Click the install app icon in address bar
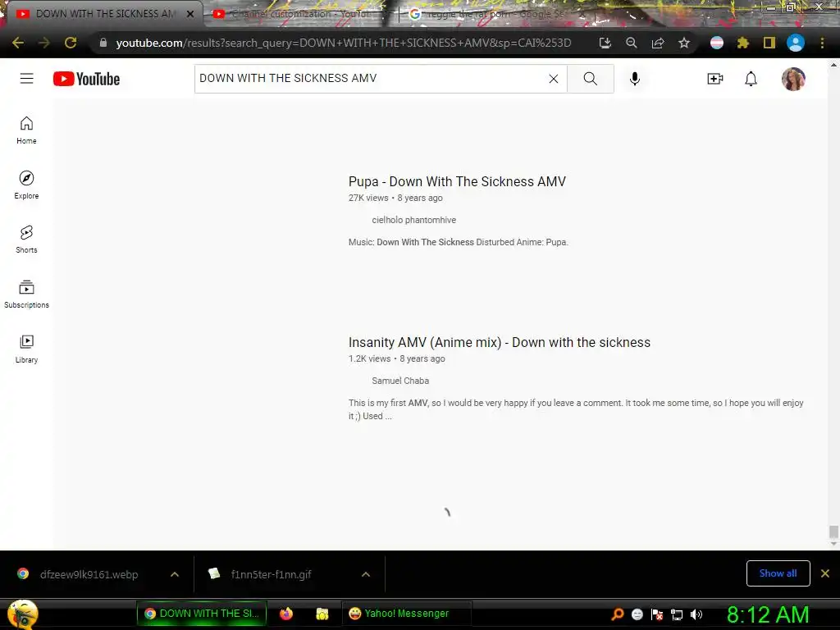The height and width of the screenshot is (630, 840). pyautogui.click(x=605, y=43)
